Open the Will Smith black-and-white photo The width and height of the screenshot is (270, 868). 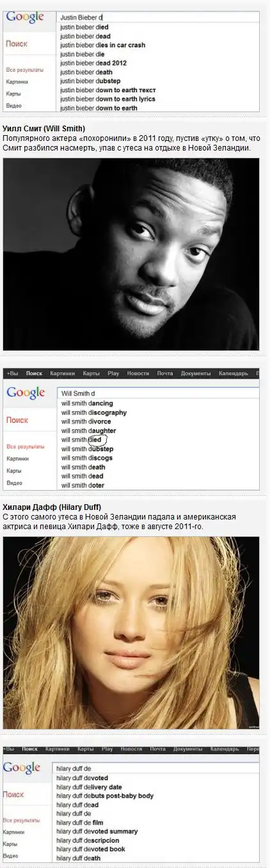point(131,254)
